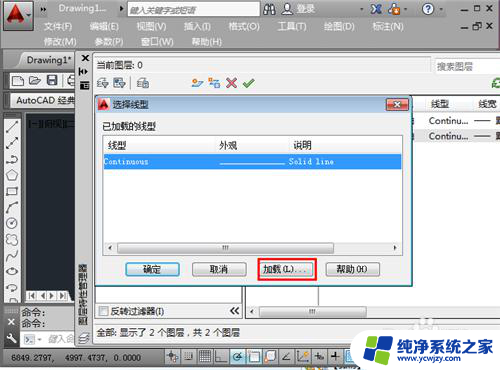The image size is (500, 370).
Task: Click the linetype list horizontal scrollbar thumb
Action: point(225,248)
